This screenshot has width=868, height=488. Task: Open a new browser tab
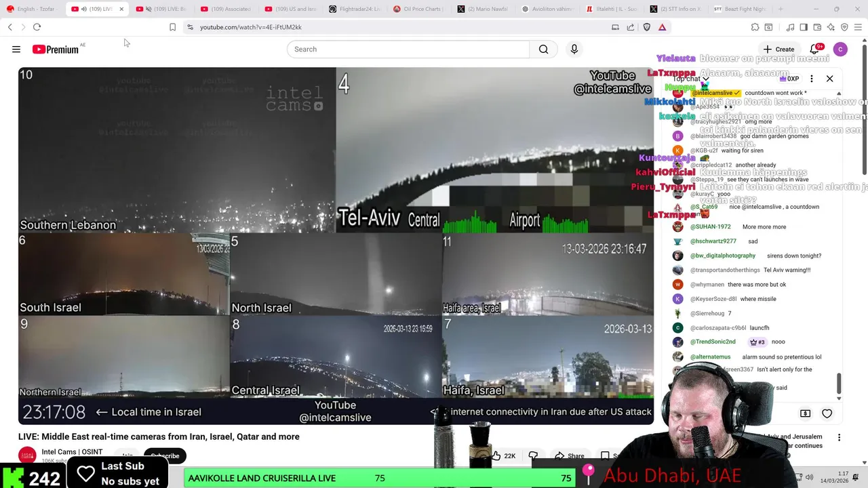coord(781,9)
